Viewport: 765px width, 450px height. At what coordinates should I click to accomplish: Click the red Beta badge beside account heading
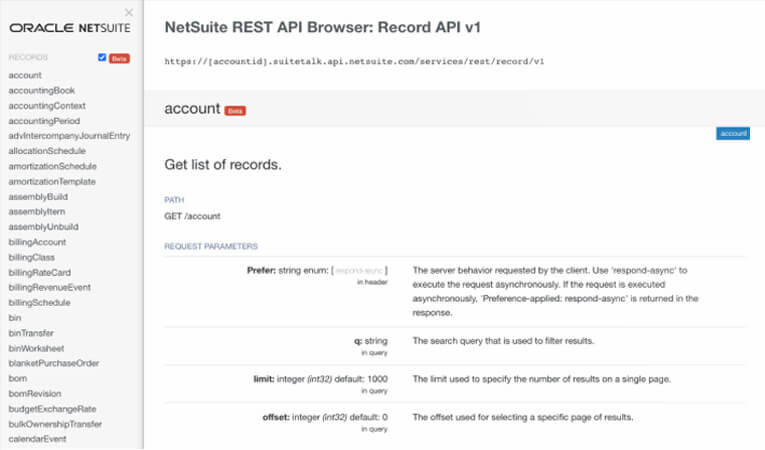tap(235, 111)
